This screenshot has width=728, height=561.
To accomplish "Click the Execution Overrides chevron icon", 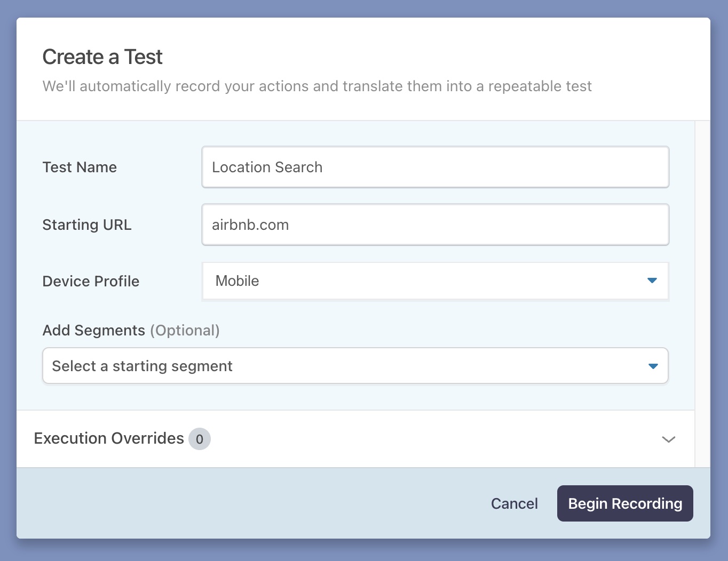I will (x=668, y=439).
